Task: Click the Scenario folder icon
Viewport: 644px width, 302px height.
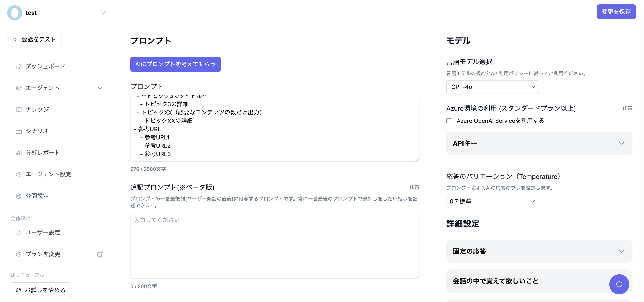Action: 19,131
